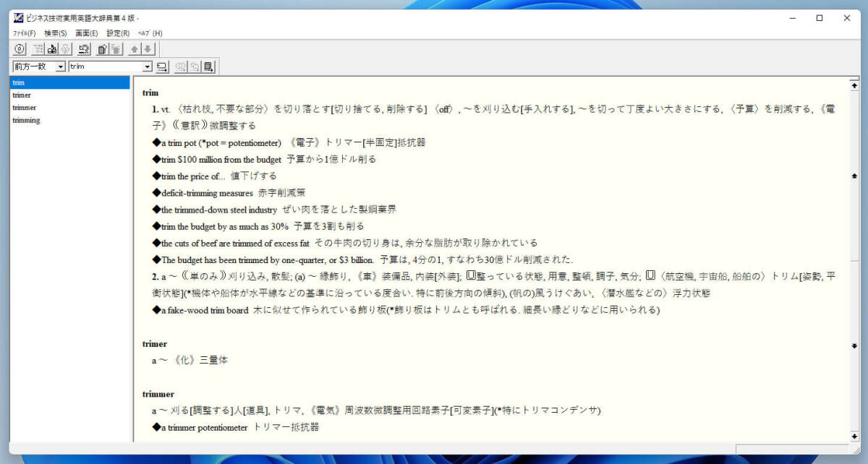This screenshot has height=464, width=868.
Task: Minimize the dictionary window
Action: pyautogui.click(x=792, y=18)
